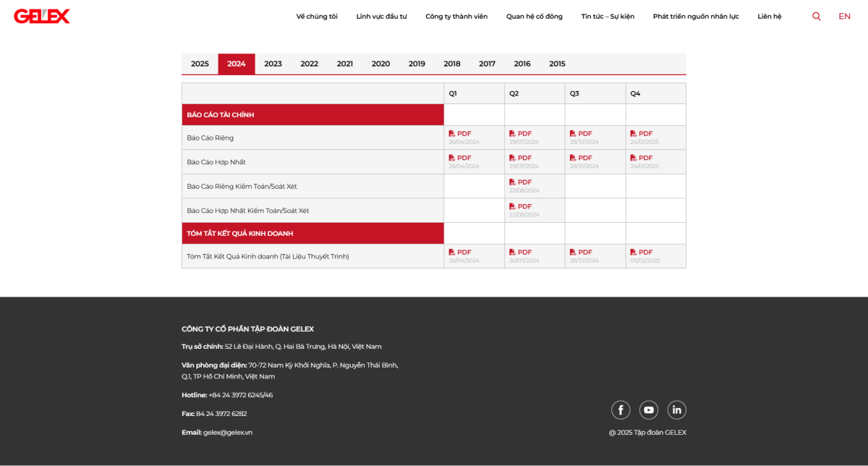This screenshot has height=466, width=868.
Task: Select the 2017 year tab
Action: click(487, 64)
